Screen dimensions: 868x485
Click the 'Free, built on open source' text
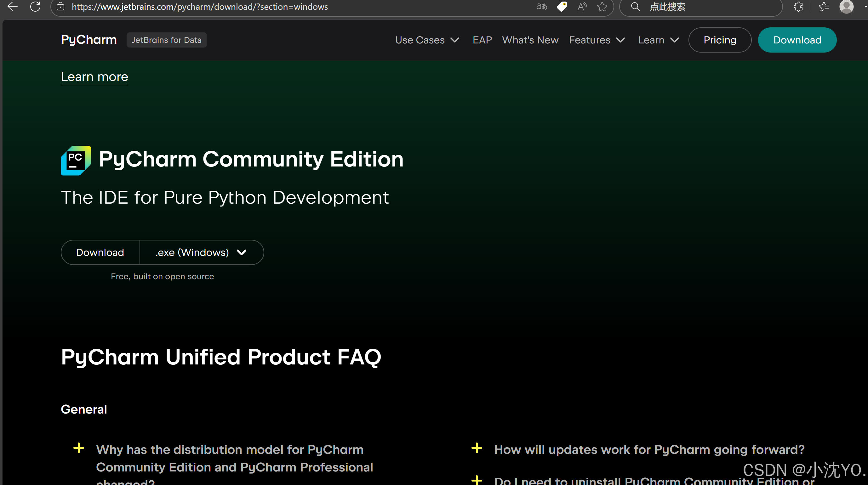163,276
